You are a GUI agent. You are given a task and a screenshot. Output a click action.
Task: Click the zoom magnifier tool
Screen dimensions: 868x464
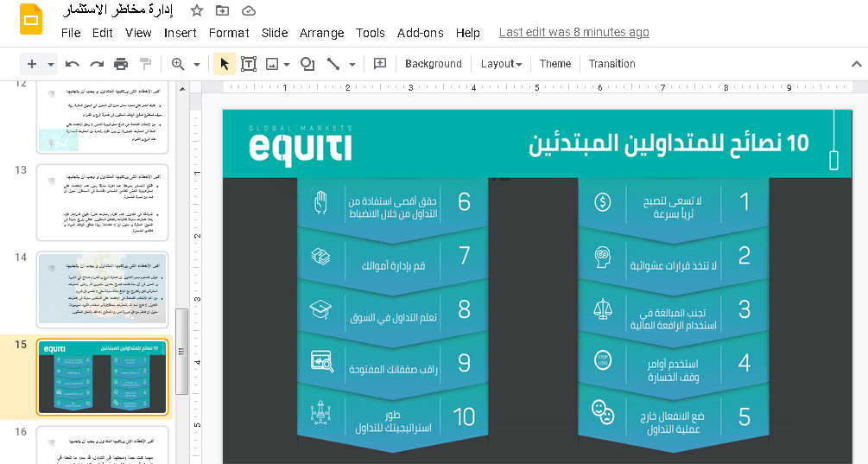point(178,64)
